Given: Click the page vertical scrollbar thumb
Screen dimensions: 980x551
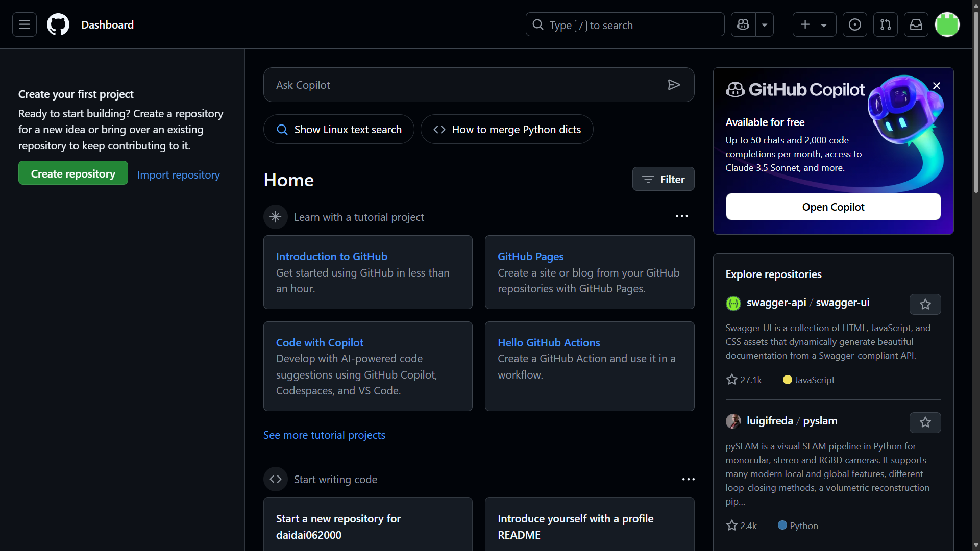Looking at the screenshot, I should 976,102.
